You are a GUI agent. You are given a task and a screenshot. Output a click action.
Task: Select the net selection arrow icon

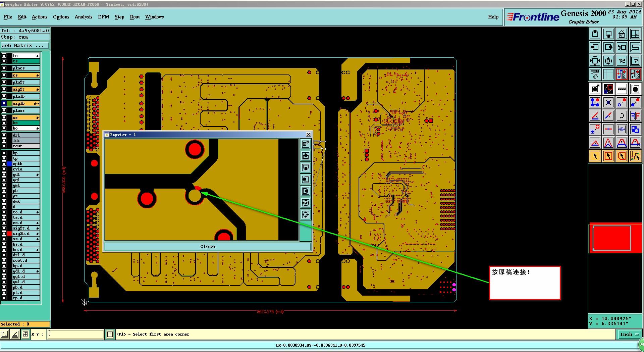click(635, 156)
